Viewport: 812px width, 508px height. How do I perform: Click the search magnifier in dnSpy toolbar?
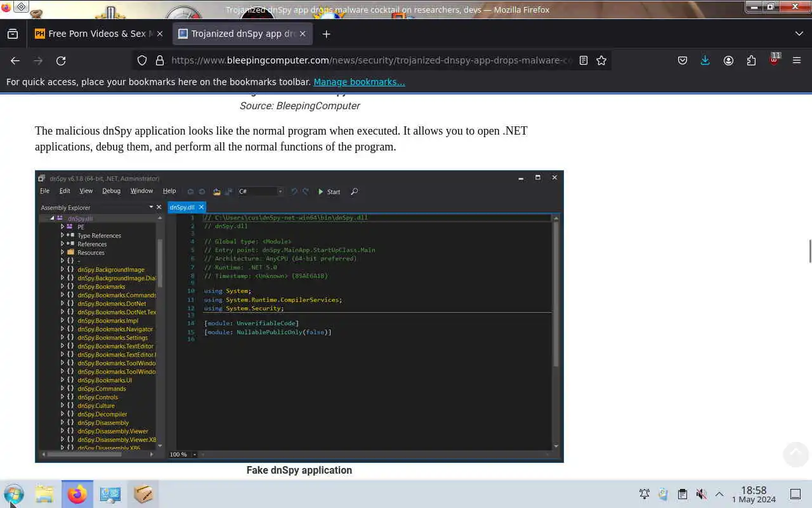click(x=355, y=192)
